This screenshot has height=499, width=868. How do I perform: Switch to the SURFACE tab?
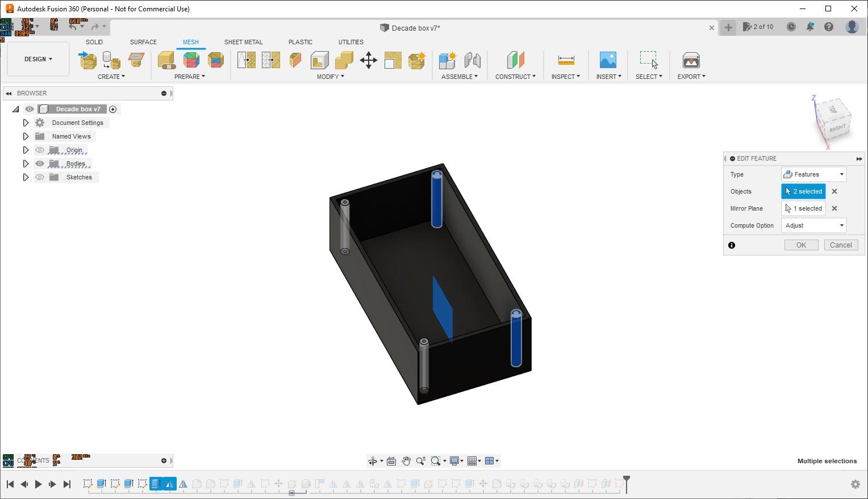[x=143, y=42]
